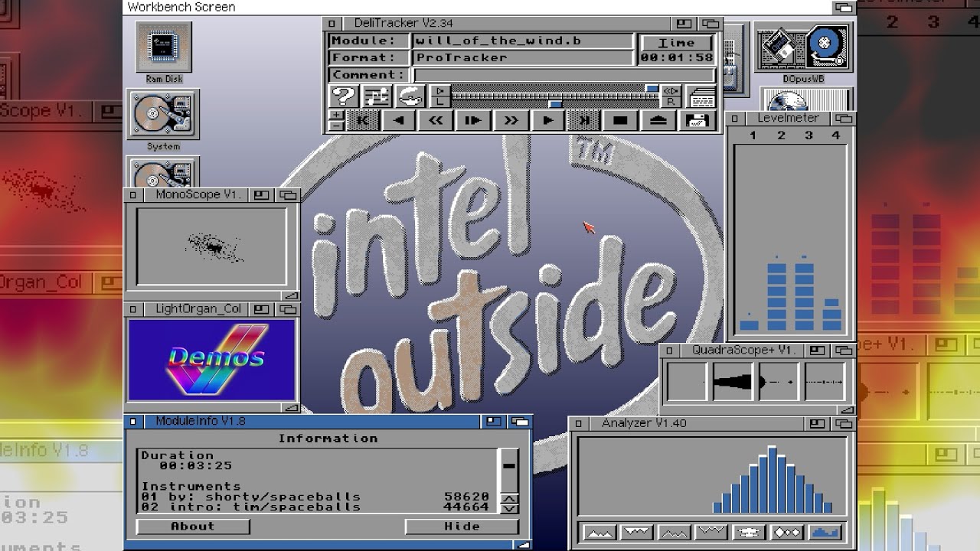Click the plus stepper in DeliTracker
The image size is (980, 551).
coord(336,115)
